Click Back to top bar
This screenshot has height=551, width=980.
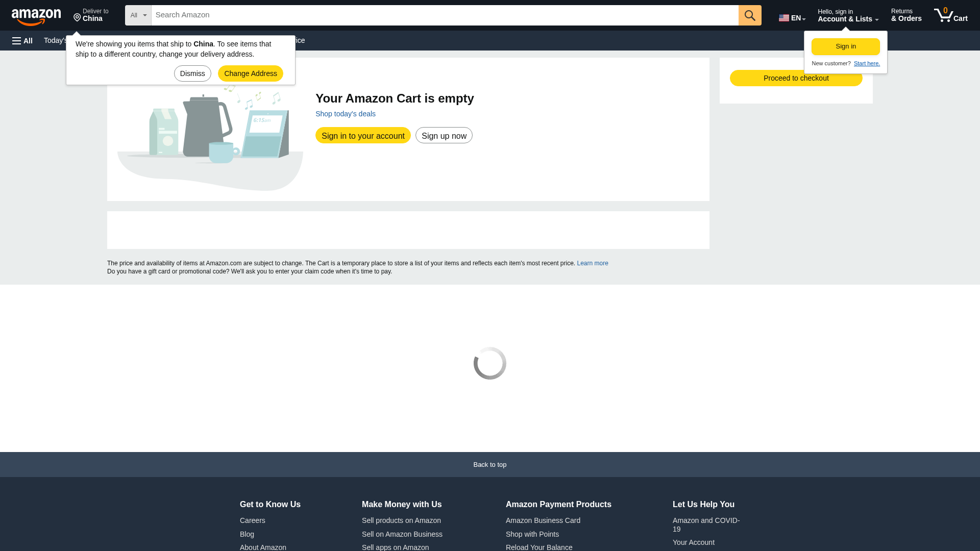[489, 465]
